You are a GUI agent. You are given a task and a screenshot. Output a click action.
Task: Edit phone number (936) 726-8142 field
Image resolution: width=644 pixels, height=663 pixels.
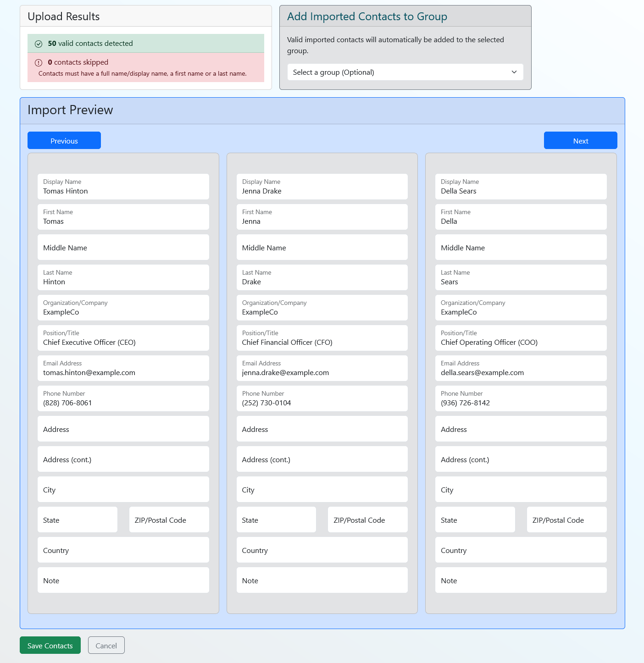pos(521,398)
